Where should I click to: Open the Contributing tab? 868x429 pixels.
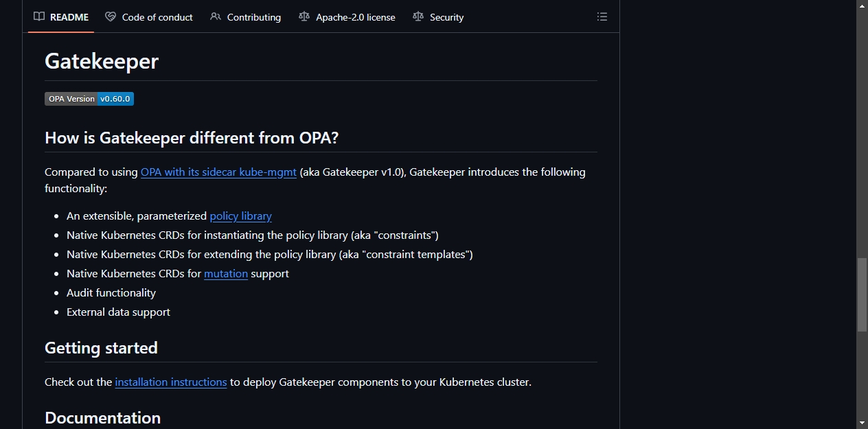coord(246,16)
